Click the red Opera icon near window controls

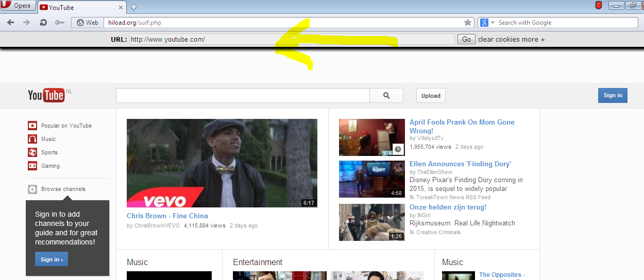pyautogui.click(x=598, y=6)
